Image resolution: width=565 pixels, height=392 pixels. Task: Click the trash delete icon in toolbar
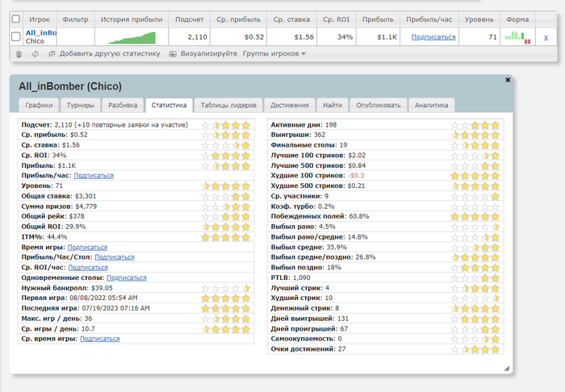pyautogui.click(x=19, y=54)
